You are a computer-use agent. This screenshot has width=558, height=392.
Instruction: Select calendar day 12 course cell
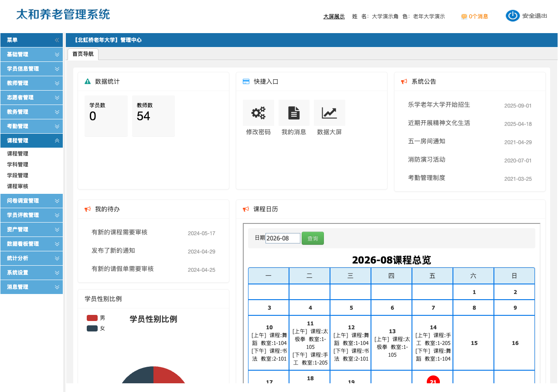coord(350,343)
